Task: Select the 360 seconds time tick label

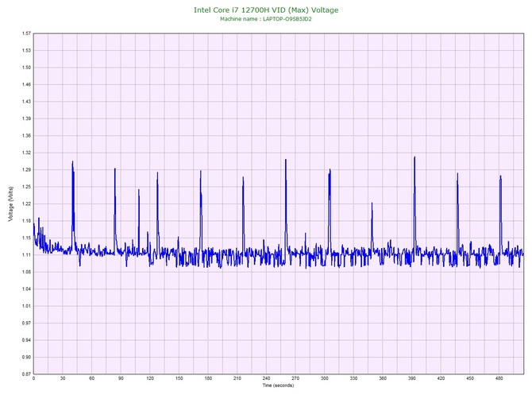Action: pos(383,378)
